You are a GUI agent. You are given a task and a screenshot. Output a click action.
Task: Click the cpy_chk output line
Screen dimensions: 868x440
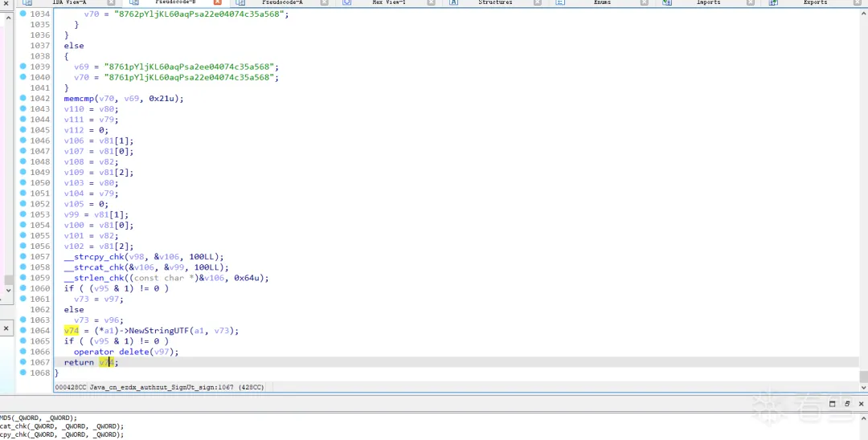(x=62, y=434)
